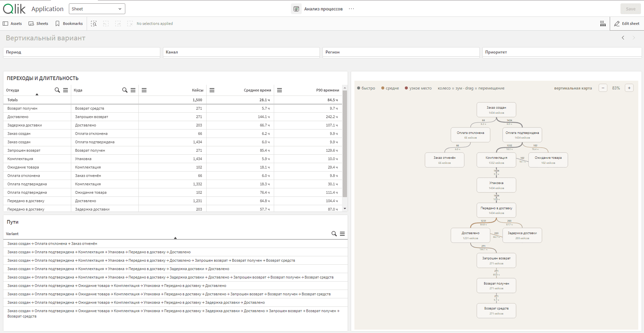This screenshot has height=333, width=644.
Task: Click the Save button
Action: pyautogui.click(x=631, y=9)
